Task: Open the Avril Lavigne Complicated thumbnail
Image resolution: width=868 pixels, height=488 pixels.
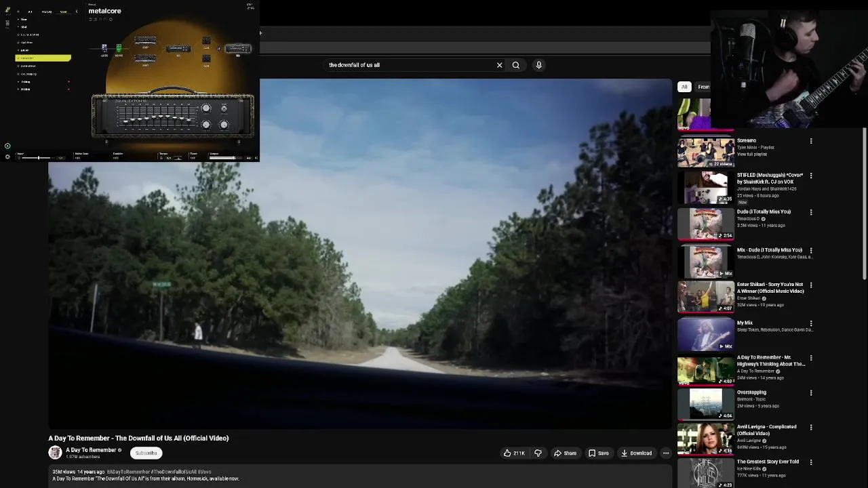Action: pyautogui.click(x=706, y=439)
